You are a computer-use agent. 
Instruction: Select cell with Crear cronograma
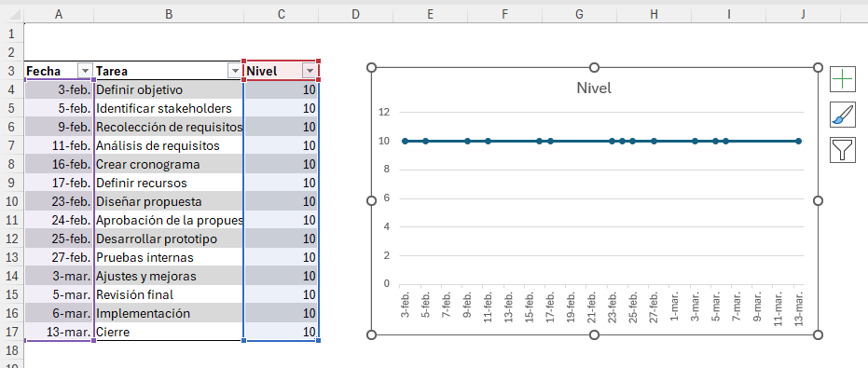[169, 164]
